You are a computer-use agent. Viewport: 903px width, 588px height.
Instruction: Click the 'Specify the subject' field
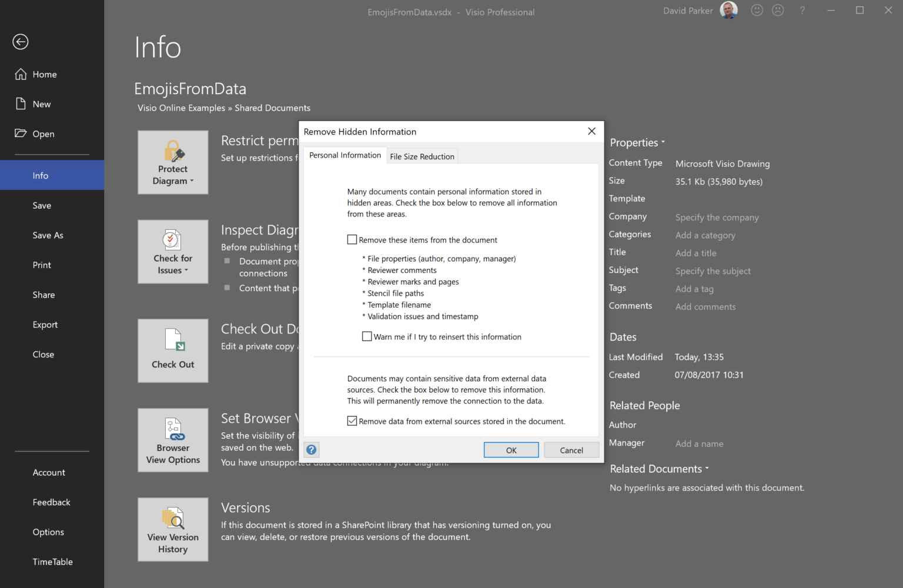(x=713, y=271)
